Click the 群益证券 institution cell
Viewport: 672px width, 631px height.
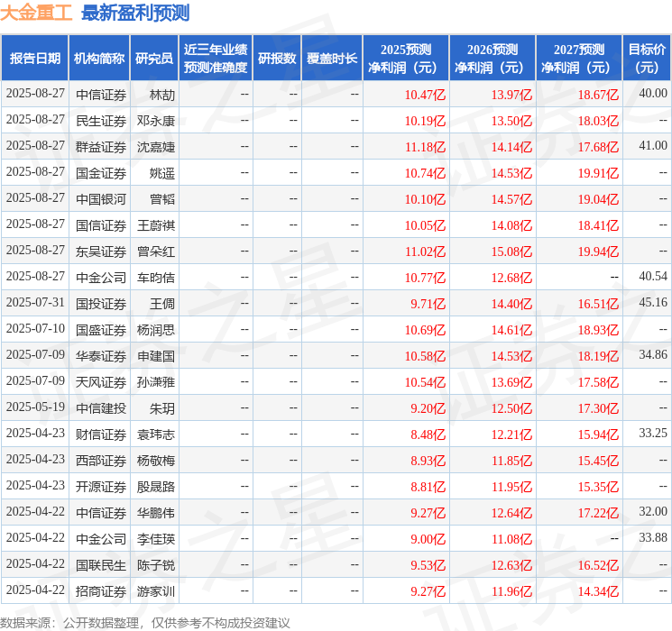(x=101, y=147)
